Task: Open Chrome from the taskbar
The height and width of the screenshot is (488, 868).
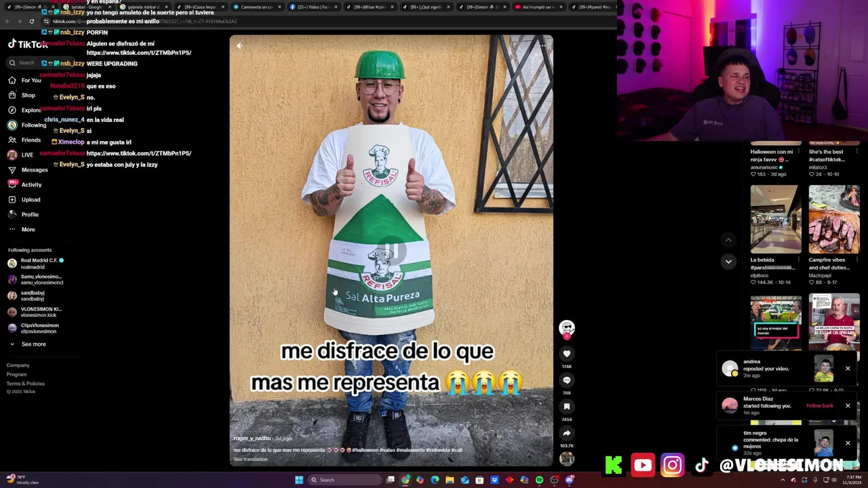Action: 405,480
